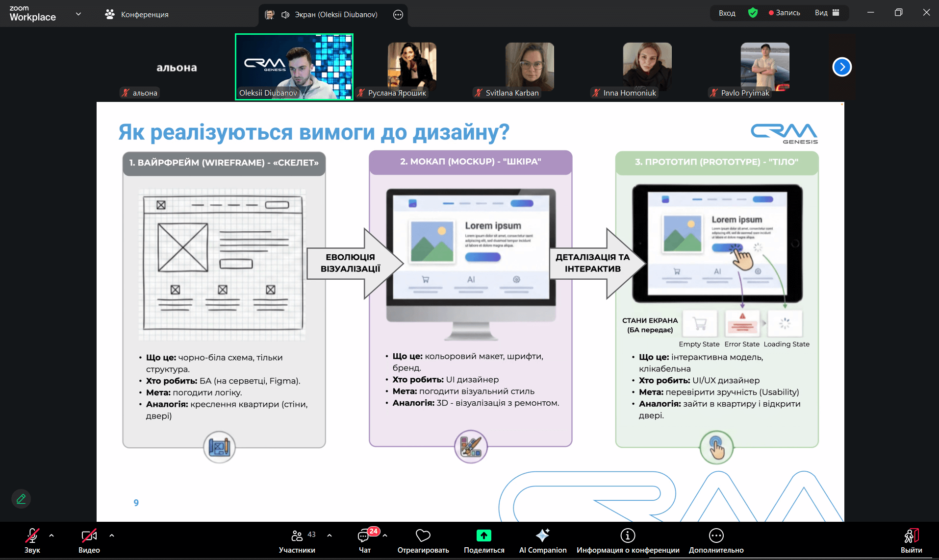The height and width of the screenshot is (560, 939).
Task: Open the View layout menu
Action: 827,13
